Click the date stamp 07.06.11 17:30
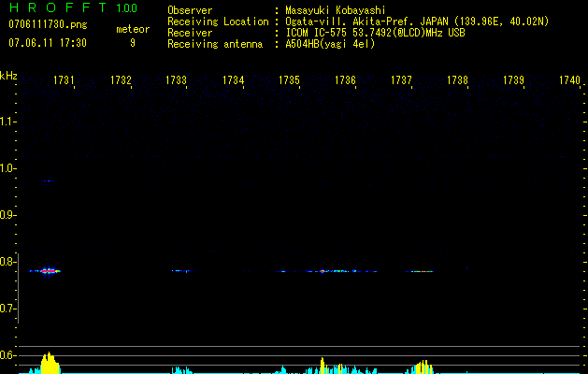Viewport: 588px width, 374px height. [x=48, y=43]
